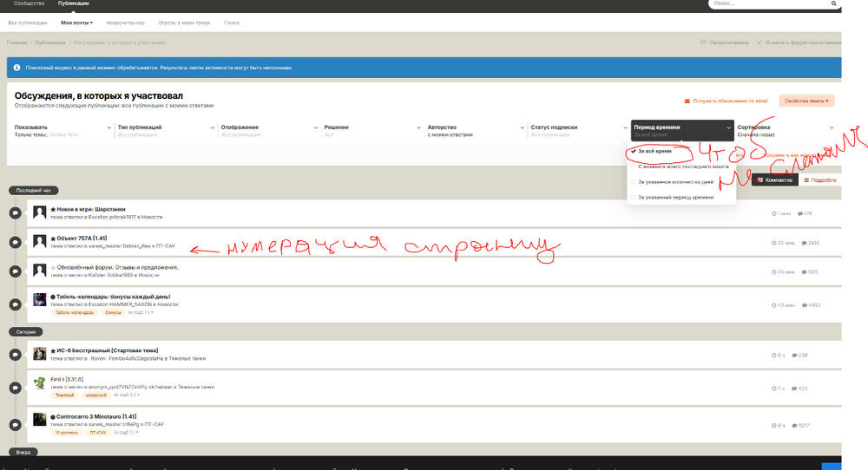
Task: Click the info icon in blue banner
Action: coord(16,68)
